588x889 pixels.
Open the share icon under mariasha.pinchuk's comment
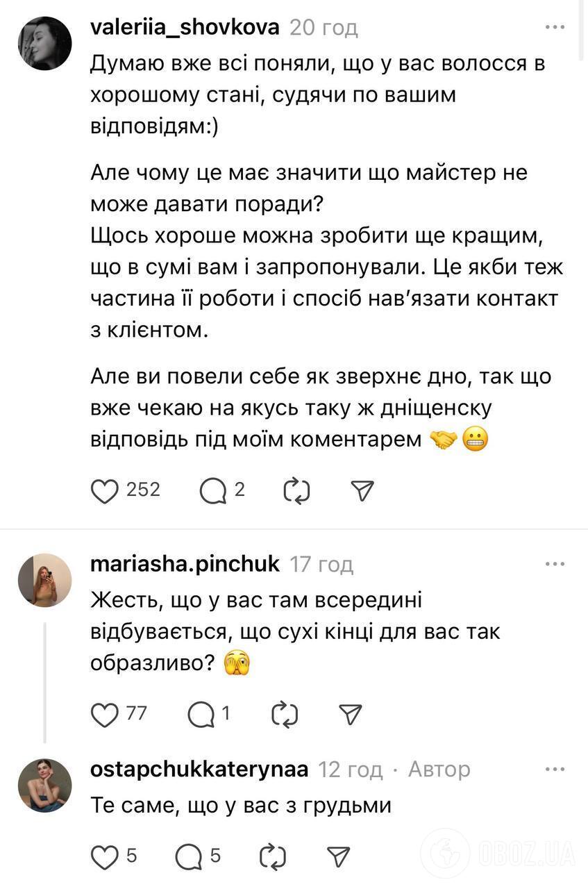click(x=351, y=713)
